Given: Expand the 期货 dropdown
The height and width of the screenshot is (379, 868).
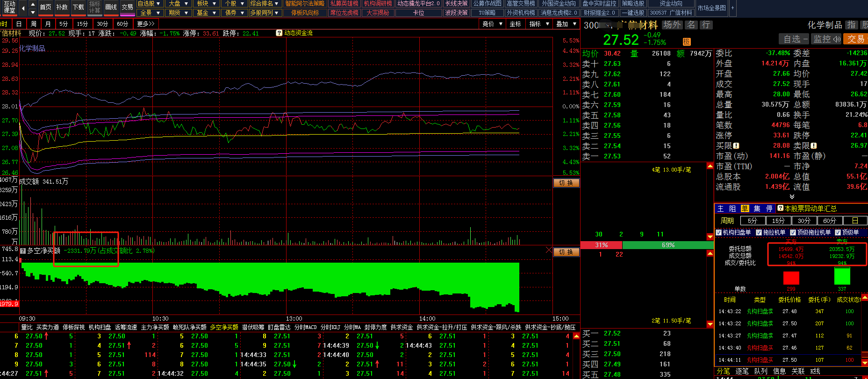Looking at the screenshot, I should point(178,13).
